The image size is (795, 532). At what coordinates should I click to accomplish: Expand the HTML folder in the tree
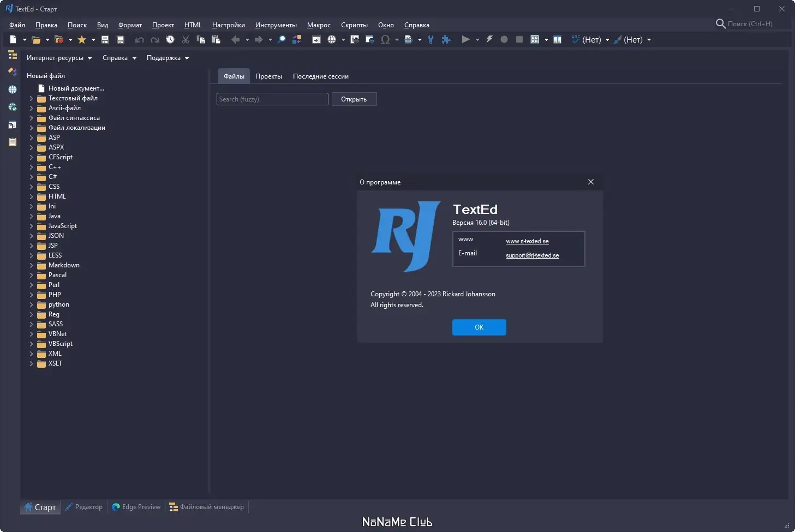pyautogui.click(x=32, y=196)
